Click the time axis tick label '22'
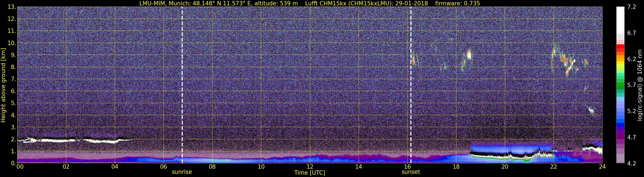The height and width of the screenshot is (177, 644). [x=554, y=167]
